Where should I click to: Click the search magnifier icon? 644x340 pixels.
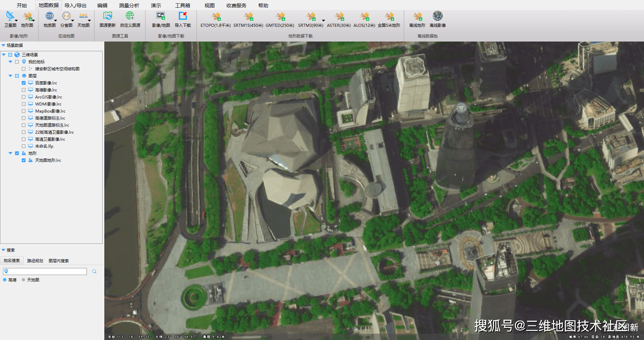click(94, 271)
